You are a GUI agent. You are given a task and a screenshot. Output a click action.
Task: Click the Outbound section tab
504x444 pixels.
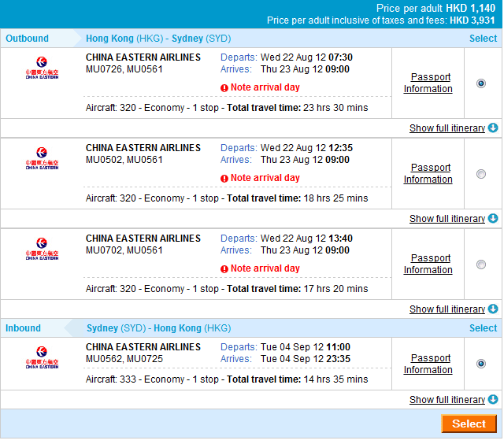click(x=28, y=39)
